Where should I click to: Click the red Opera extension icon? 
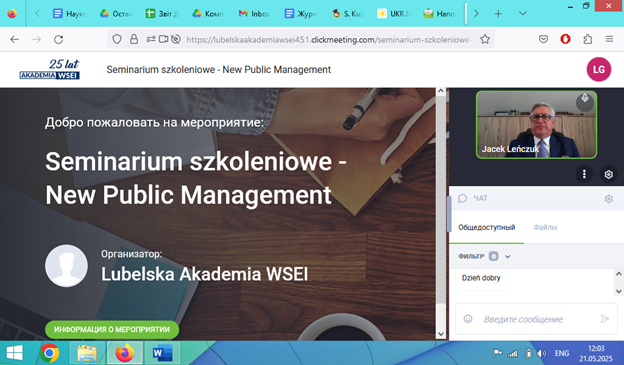tap(565, 39)
